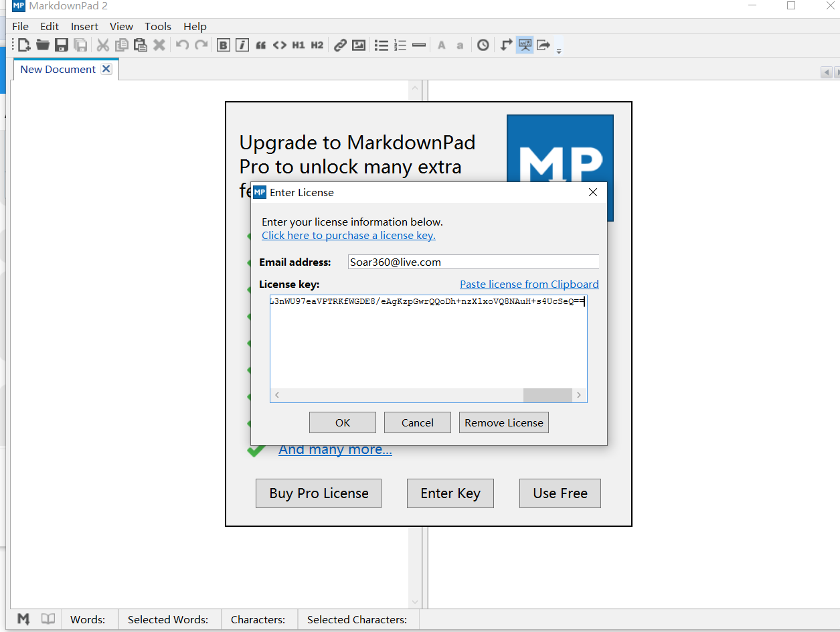
Task: Toggle Bold formatting icon
Action: pos(224,45)
